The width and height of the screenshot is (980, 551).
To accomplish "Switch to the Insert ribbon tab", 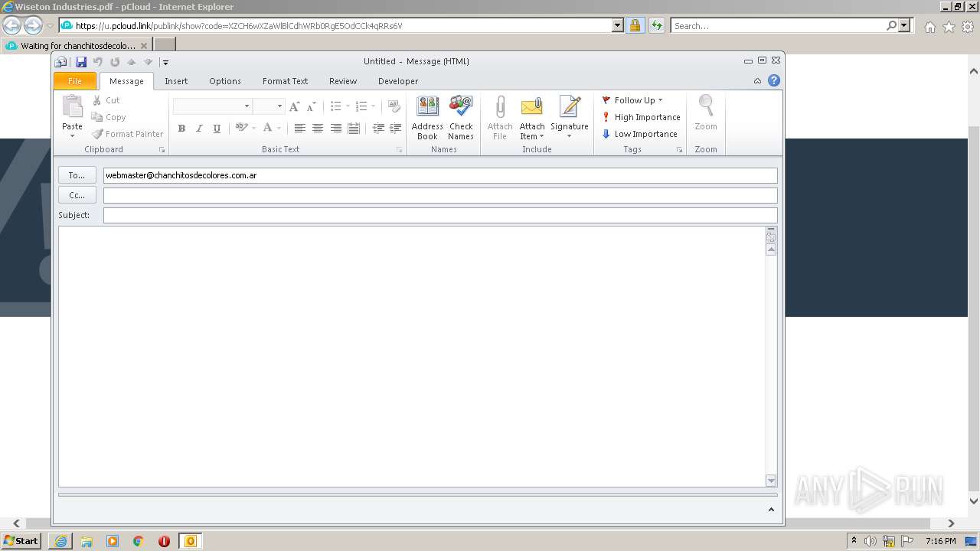I will [176, 81].
